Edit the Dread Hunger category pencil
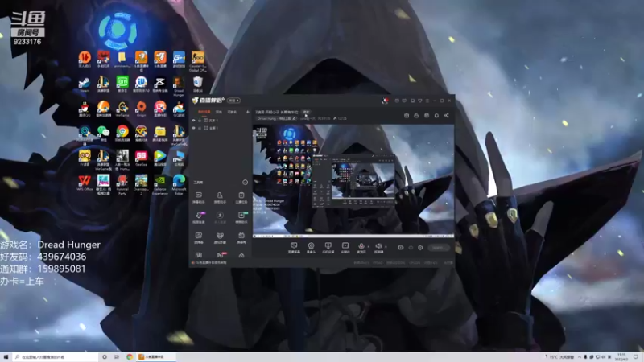Image resolution: width=644 pixels, height=362 pixels. point(294,118)
